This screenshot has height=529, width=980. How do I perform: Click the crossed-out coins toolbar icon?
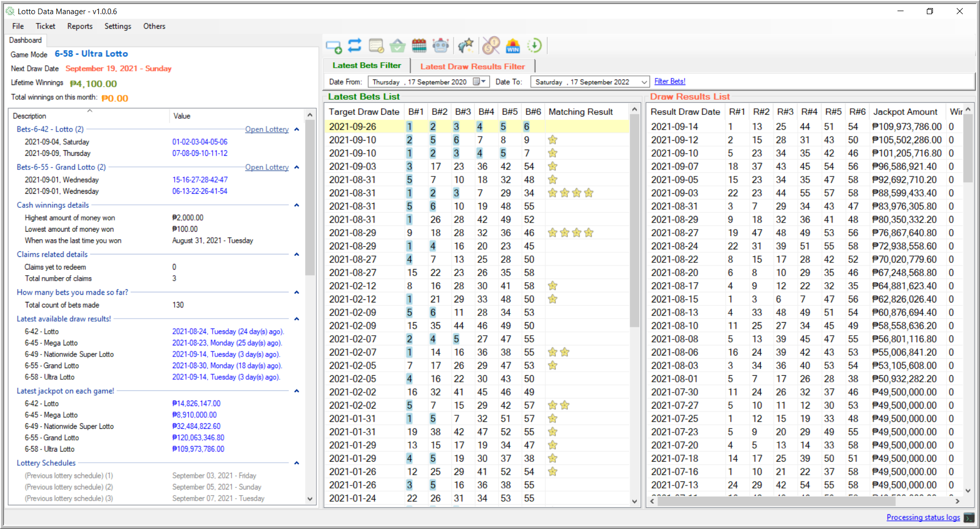tap(491, 46)
